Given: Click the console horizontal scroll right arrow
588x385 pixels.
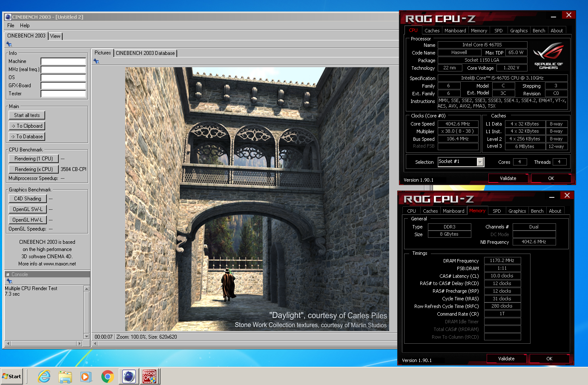Looking at the screenshot, I should [x=79, y=343].
